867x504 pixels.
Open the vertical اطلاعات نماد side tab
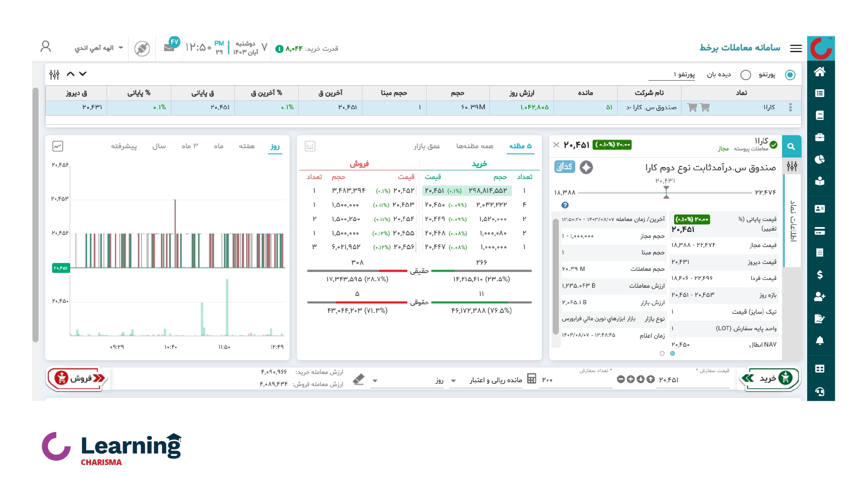(792, 221)
